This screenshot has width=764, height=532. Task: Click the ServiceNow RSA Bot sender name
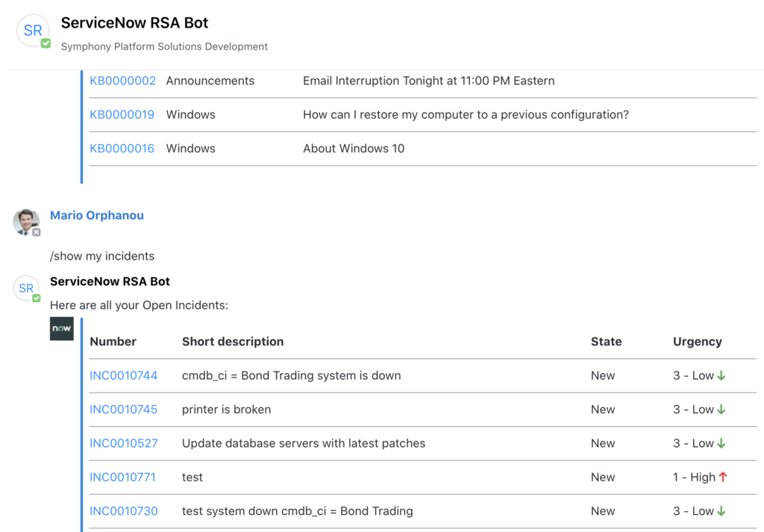click(110, 281)
